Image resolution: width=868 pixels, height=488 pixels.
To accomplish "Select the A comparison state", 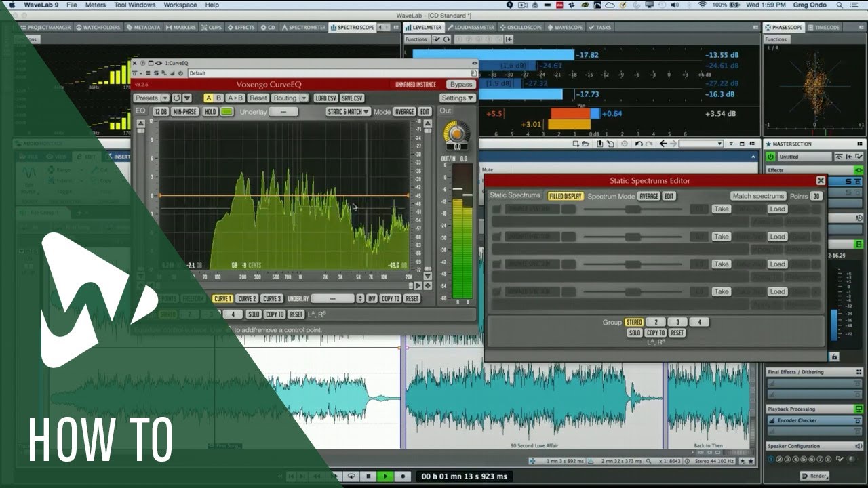I will pyautogui.click(x=208, y=98).
